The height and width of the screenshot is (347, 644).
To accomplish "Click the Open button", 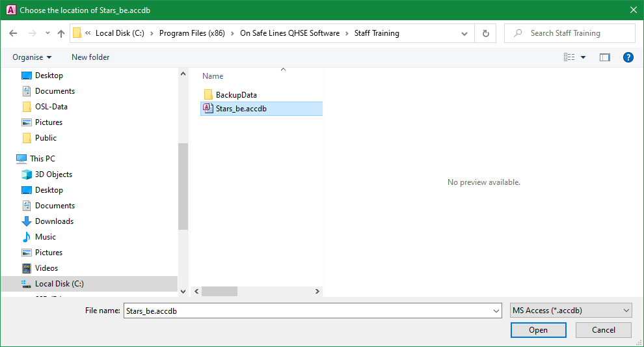I will click(x=538, y=329).
